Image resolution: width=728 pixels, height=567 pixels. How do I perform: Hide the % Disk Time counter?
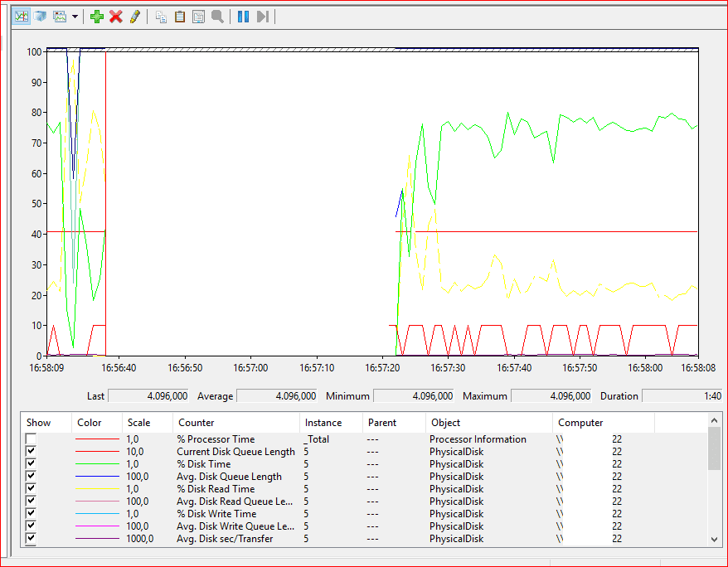32,464
